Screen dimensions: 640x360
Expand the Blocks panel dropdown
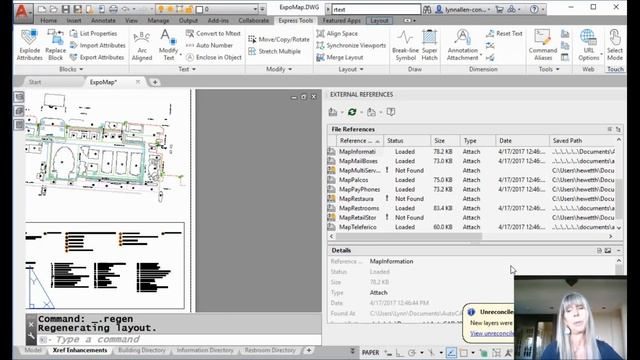71,69
